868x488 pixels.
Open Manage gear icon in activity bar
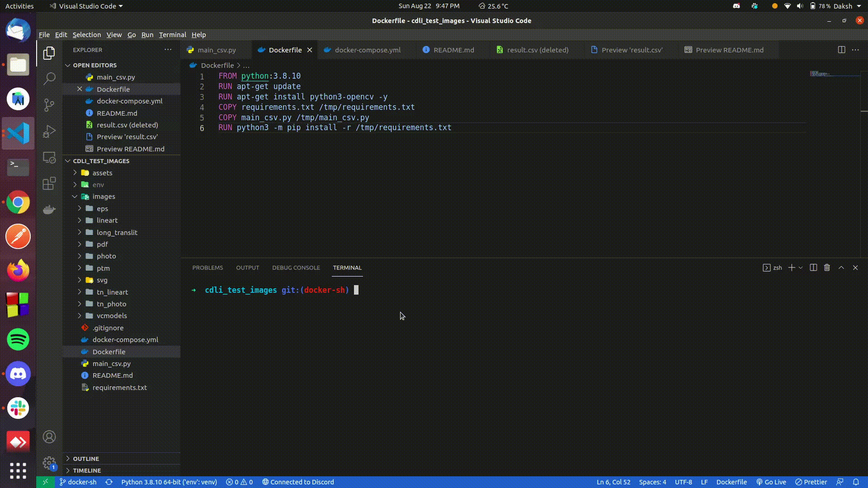pyautogui.click(x=49, y=463)
